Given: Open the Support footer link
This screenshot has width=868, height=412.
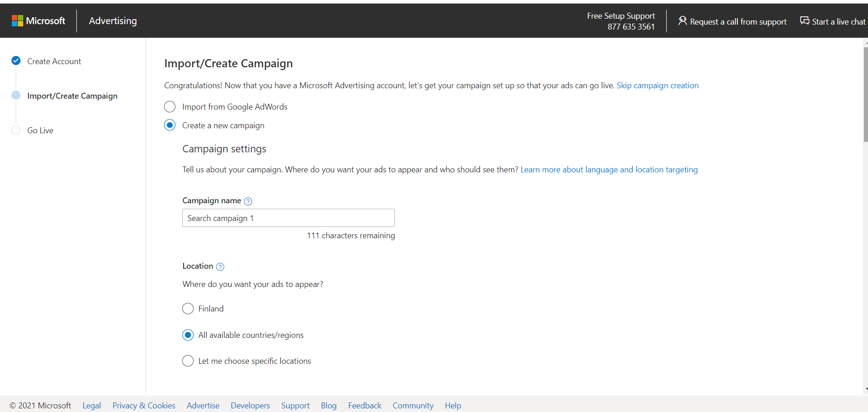Looking at the screenshot, I should 295,406.
